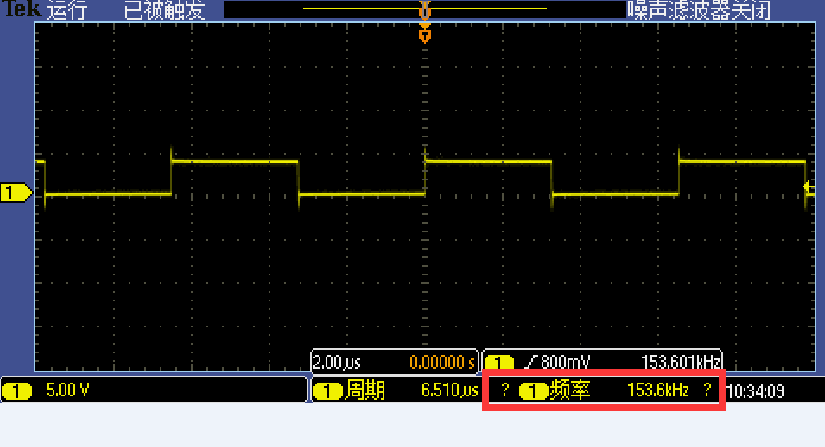This screenshot has width=825, height=447.
Task: Click the 运行 run status label
Action: [68, 11]
